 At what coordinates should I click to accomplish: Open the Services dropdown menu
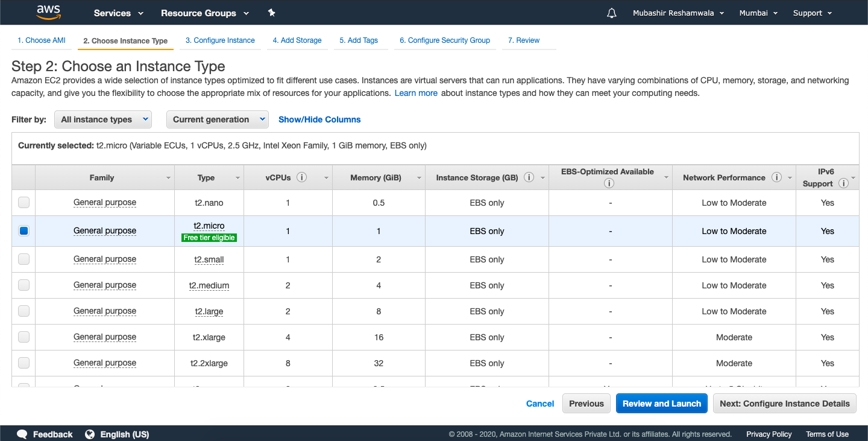pos(119,13)
